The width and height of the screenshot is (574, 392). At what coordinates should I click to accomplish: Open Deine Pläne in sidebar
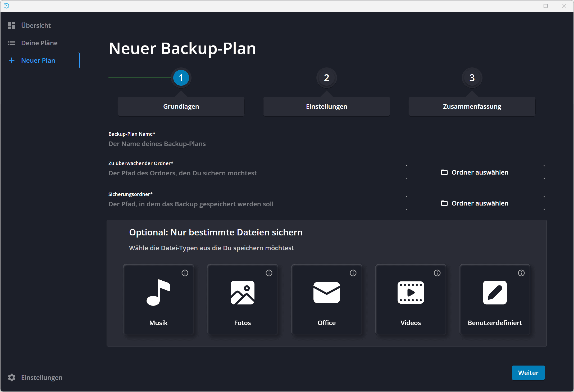(x=39, y=43)
